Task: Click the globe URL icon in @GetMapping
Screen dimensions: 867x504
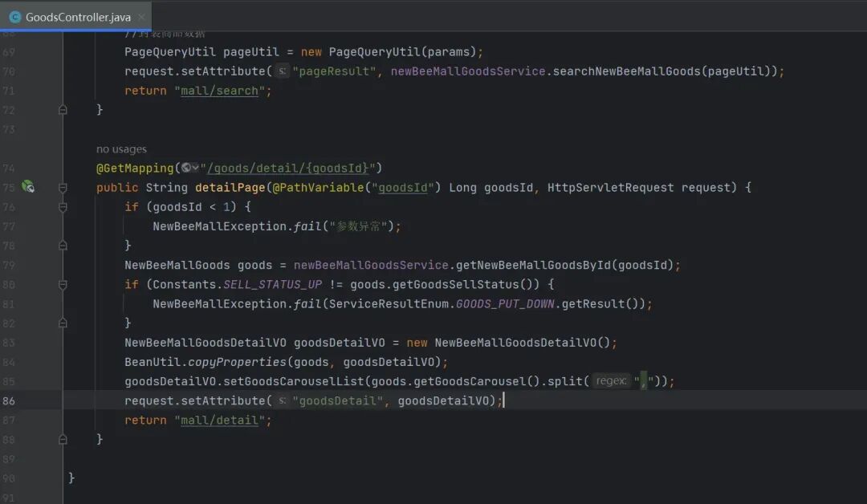Action: (x=186, y=168)
